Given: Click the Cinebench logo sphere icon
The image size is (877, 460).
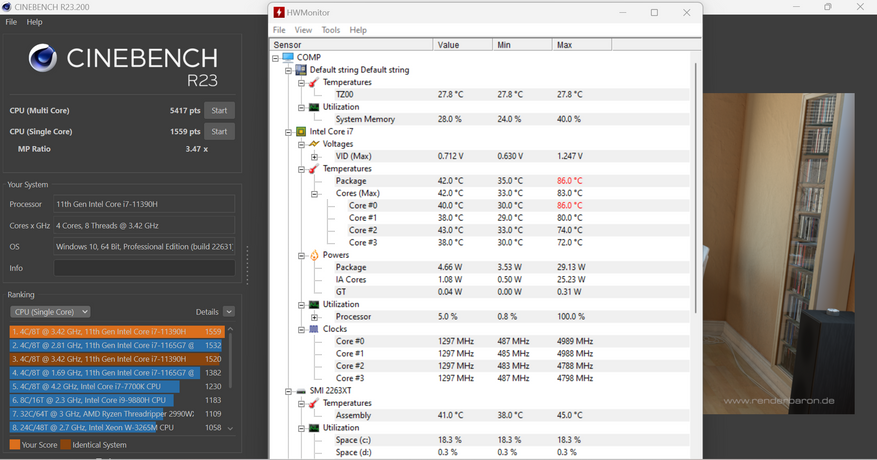Looking at the screenshot, I should (43, 58).
